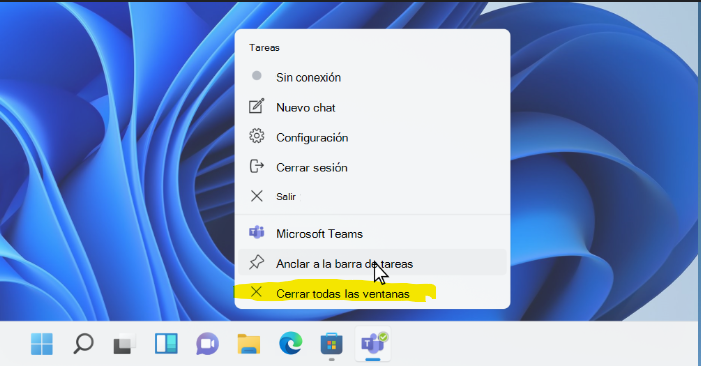Screen dimensions: 701x366
Task: Click Microsoft Teams taskbar icon
Action: [x=373, y=344]
